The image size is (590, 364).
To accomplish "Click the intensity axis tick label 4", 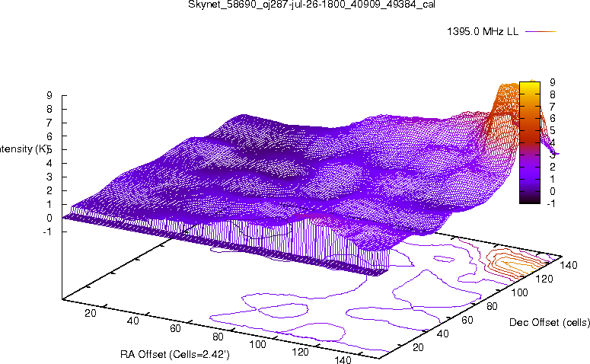I will [49, 164].
